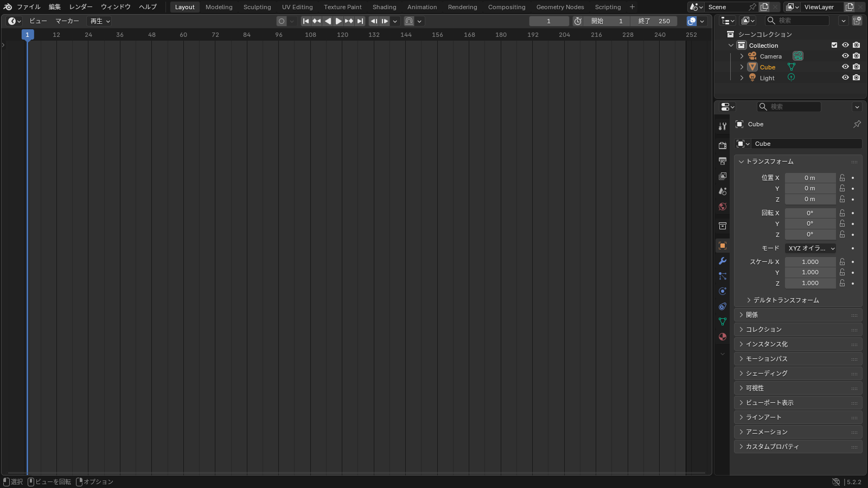This screenshot has width=868, height=488.
Task: Open the Tool properties tab
Action: pos(722,126)
